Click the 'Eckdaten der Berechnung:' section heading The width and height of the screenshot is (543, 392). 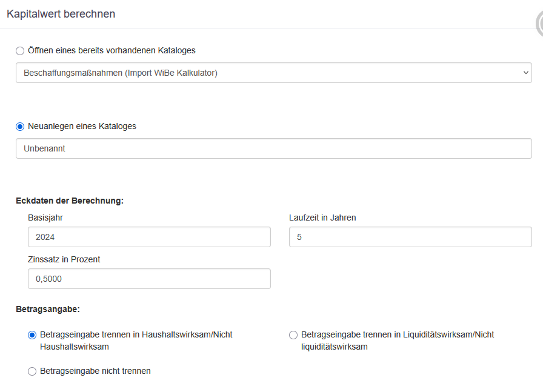[x=70, y=201]
